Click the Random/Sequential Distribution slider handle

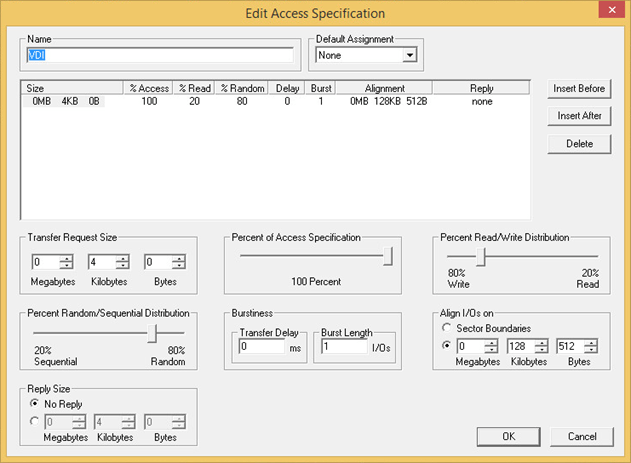pos(153,332)
